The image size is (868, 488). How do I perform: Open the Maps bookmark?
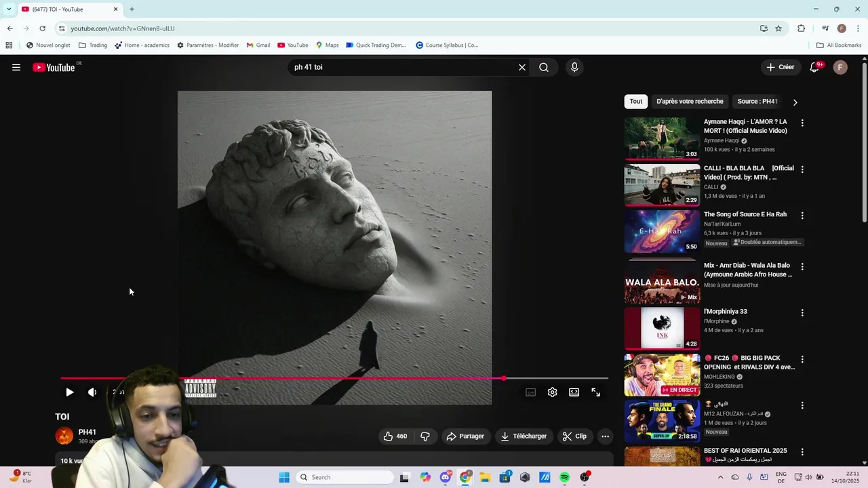(x=327, y=45)
